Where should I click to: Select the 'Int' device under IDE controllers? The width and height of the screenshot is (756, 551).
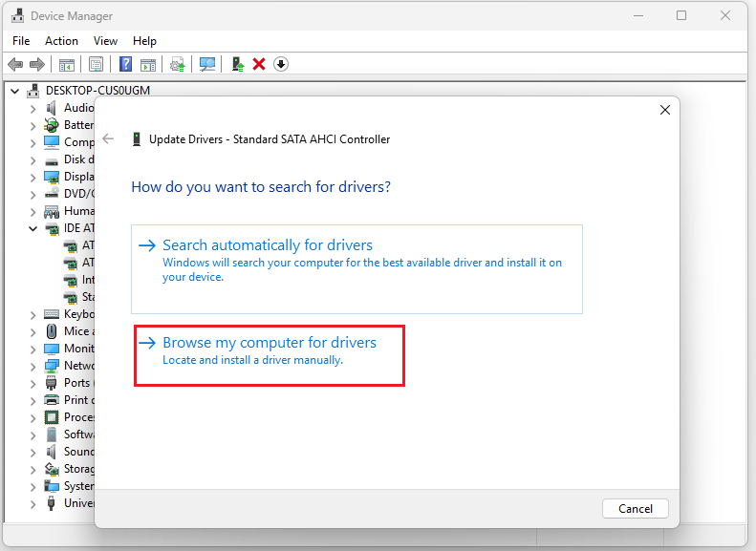point(88,280)
